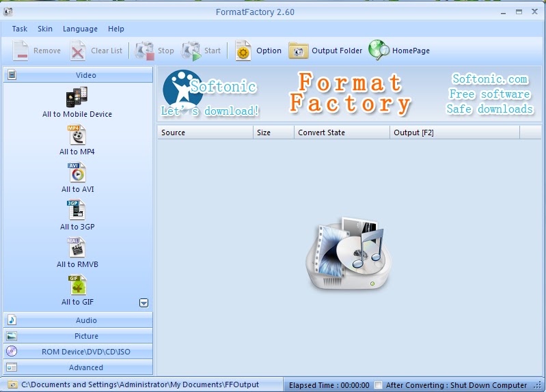The width and height of the screenshot is (546, 392).
Task: Select the All to GIF icon
Action: tap(77, 285)
